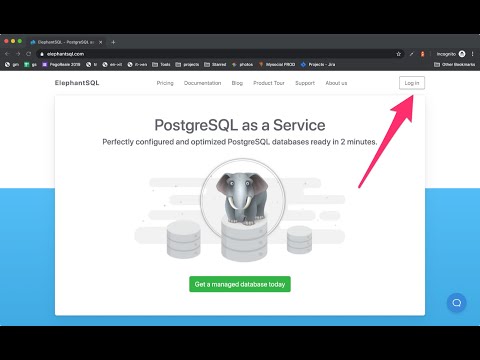480x360 pixels.
Task: Click the pen extension icon in toolbar
Action: (x=412, y=54)
